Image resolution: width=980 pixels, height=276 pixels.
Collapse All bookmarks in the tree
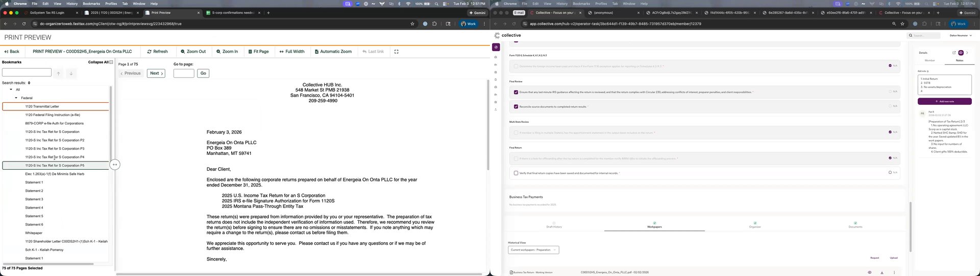click(x=101, y=62)
